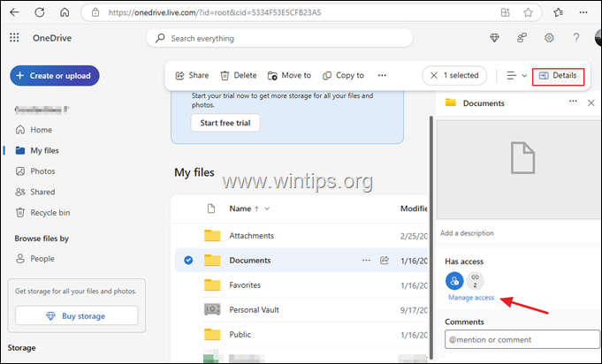Open more toolbar actions ellipsis
This screenshot has width=602, height=364.
pyautogui.click(x=382, y=75)
